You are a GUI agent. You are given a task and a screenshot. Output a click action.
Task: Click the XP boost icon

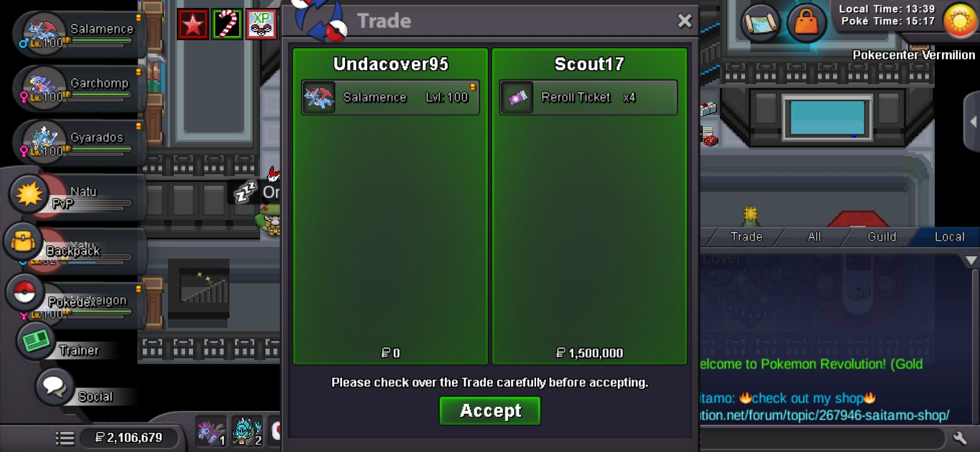[x=261, y=24]
